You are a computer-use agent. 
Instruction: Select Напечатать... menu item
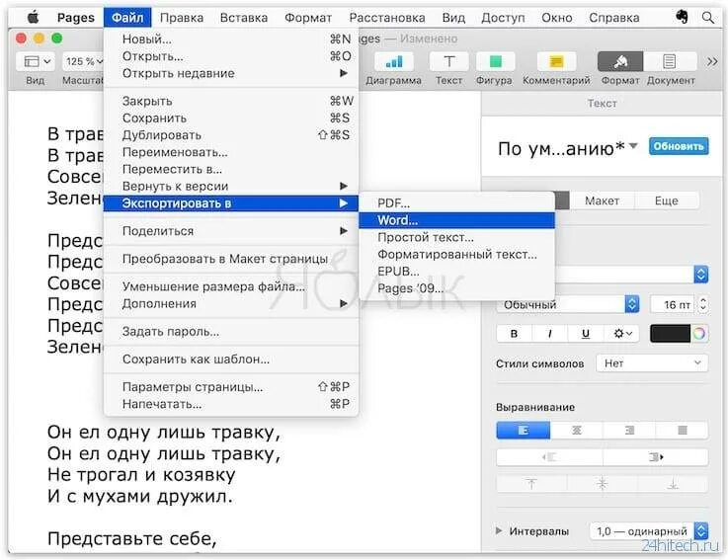tap(231, 404)
